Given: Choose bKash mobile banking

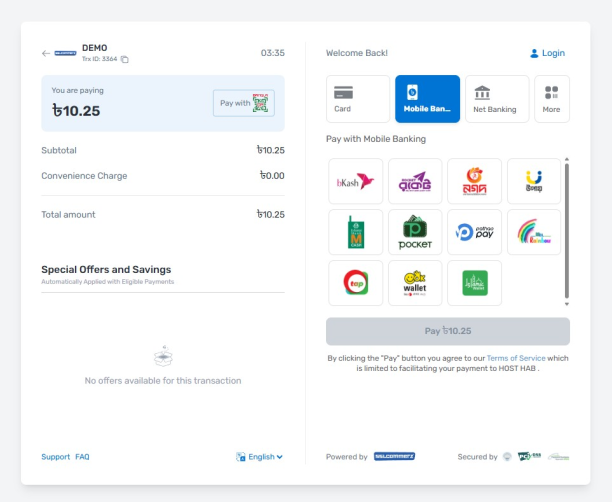Looking at the screenshot, I should click(x=356, y=181).
